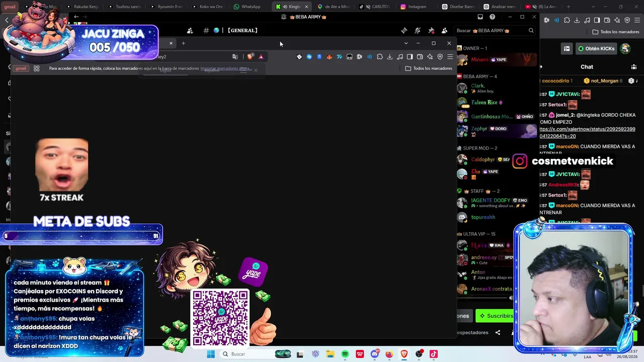Click the Kick leaderboard icon beside Obtén KICKs
This screenshot has width=644, height=362.
coord(567,49)
